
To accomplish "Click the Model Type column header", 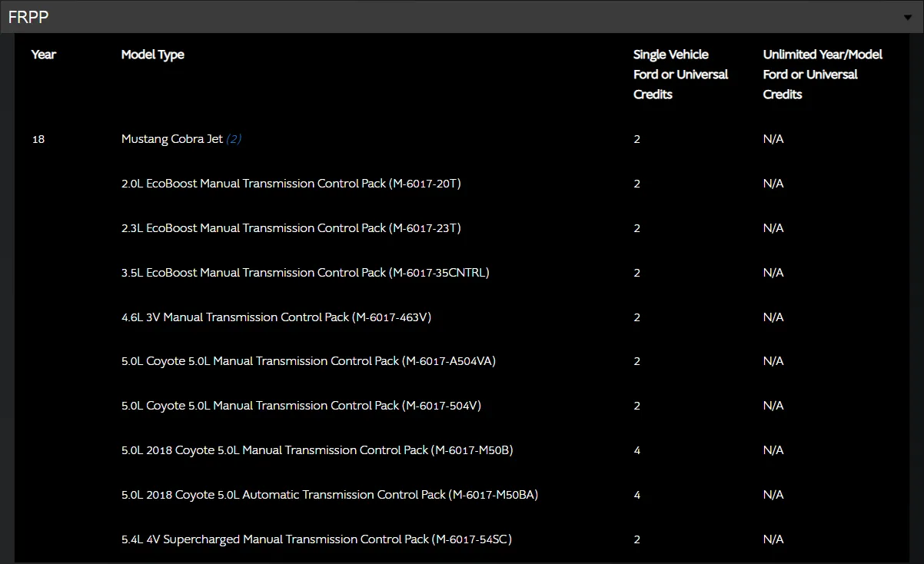I will (x=153, y=55).
